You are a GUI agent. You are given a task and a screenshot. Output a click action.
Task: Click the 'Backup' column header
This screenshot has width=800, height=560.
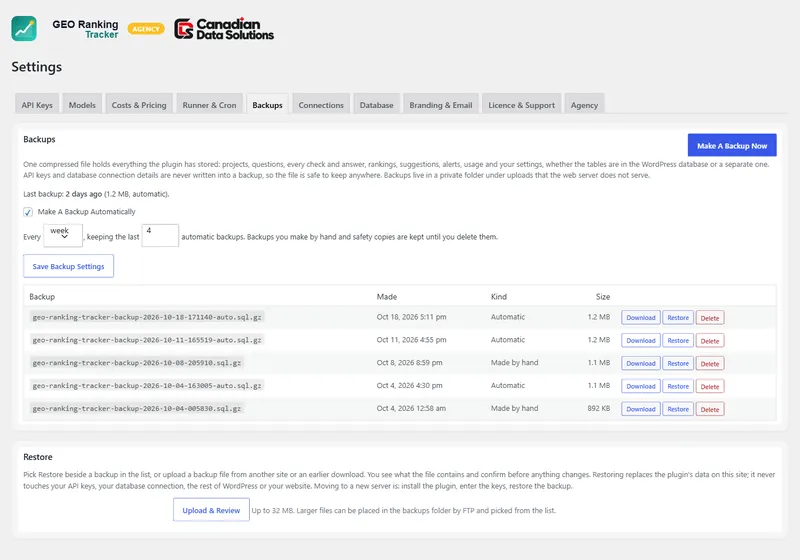pyautogui.click(x=42, y=296)
